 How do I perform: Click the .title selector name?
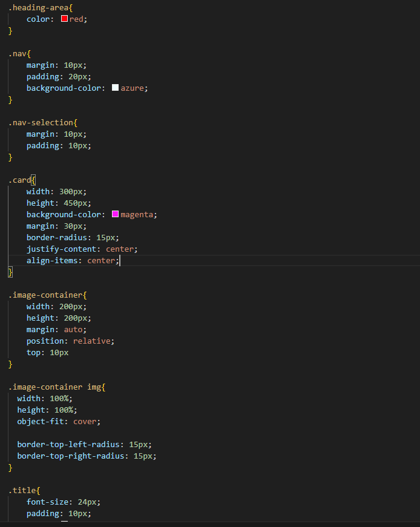click(22, 490)
